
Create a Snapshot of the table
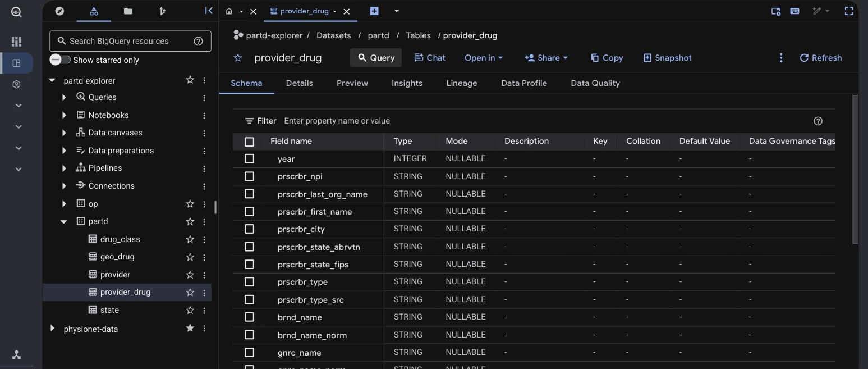tap(667, 58)
